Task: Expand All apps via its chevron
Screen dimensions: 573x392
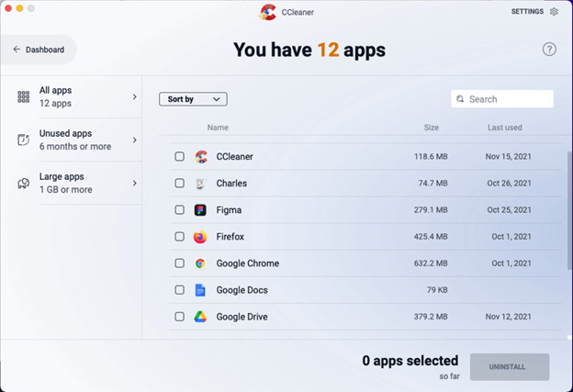Action: point(134,96)
